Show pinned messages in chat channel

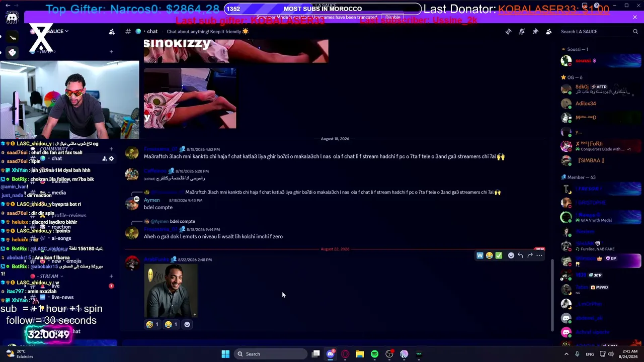tap(535, 32)
